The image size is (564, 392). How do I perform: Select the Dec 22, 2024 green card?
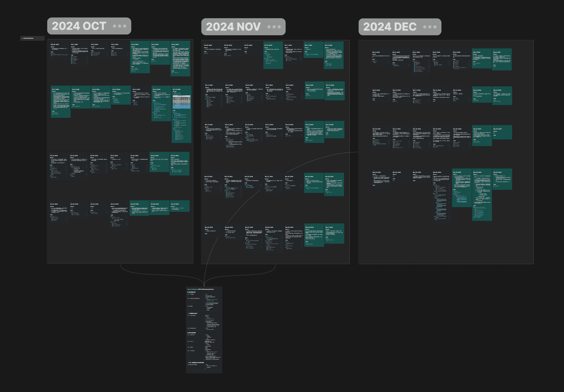502,132
